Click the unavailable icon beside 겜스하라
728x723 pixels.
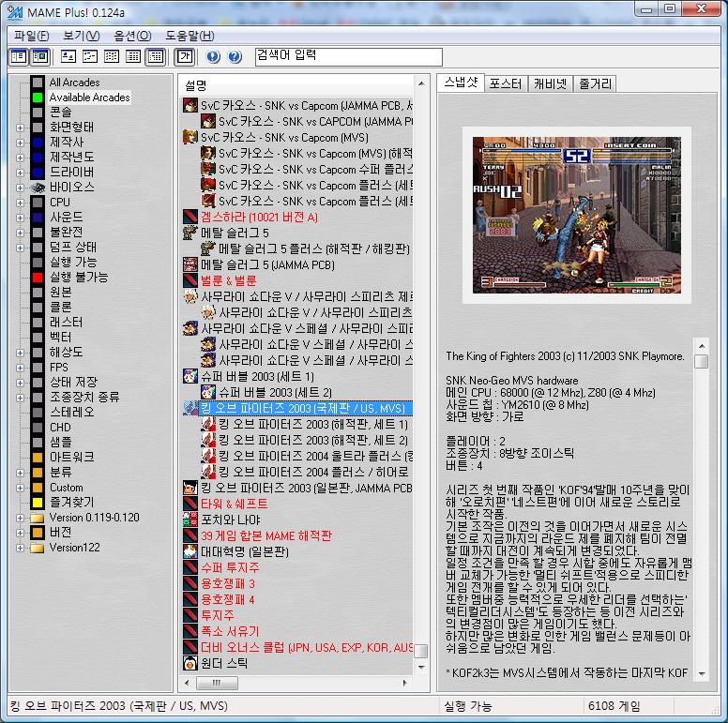tap(190, 217)
